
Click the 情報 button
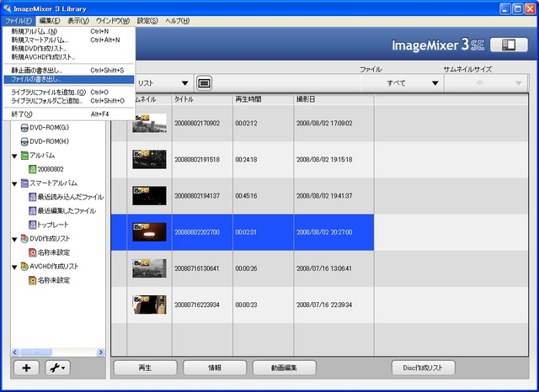[x=215, y=368]
